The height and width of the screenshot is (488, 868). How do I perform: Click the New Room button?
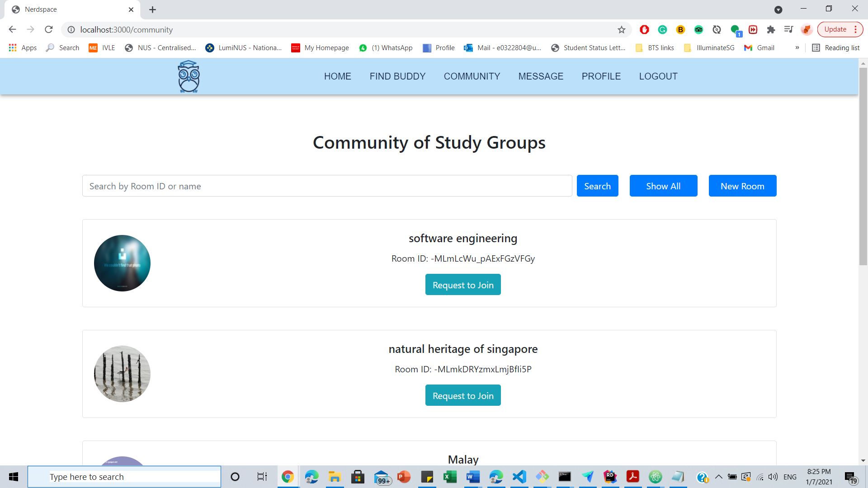coord(743,185)
